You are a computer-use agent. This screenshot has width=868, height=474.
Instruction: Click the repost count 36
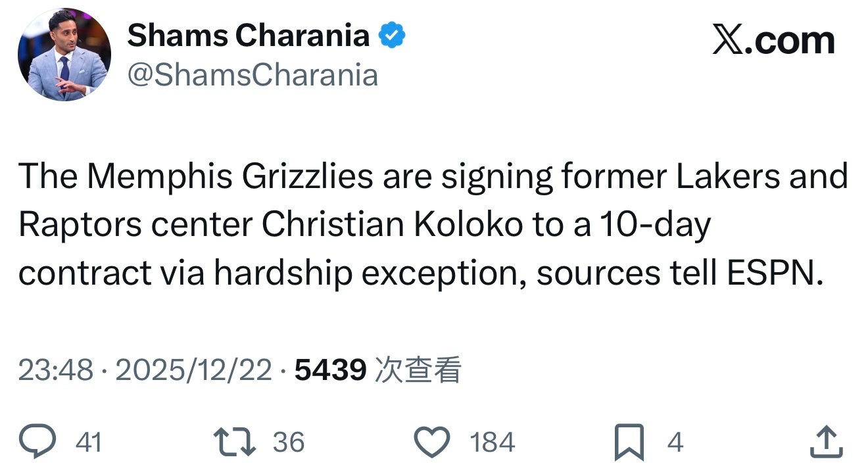(289, 442)
